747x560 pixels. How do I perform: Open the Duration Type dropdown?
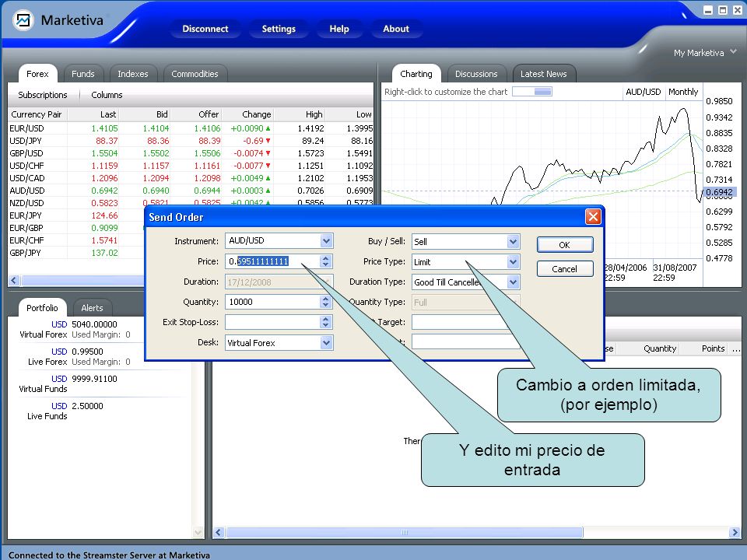point(513,282)
